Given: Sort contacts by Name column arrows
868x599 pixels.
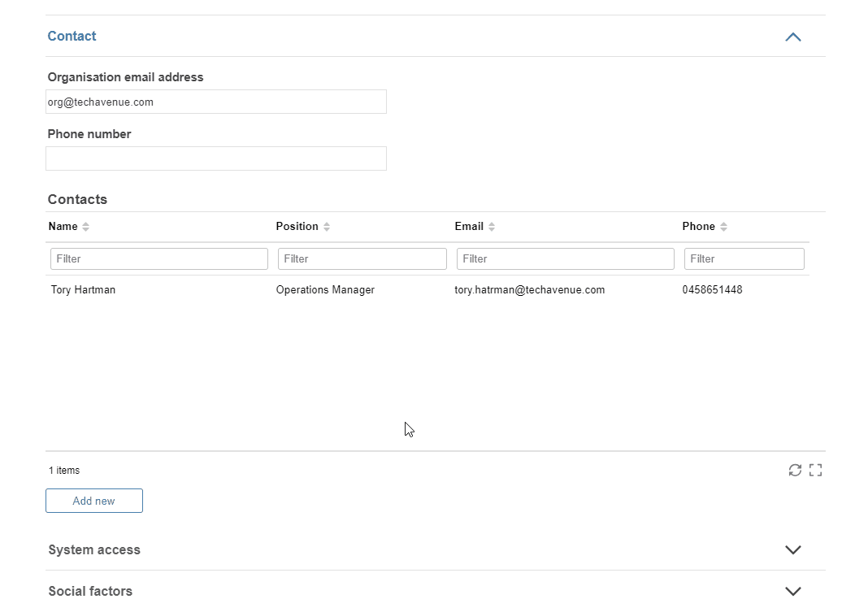Looking at the screenshot, I should click(x=86, y=227).
